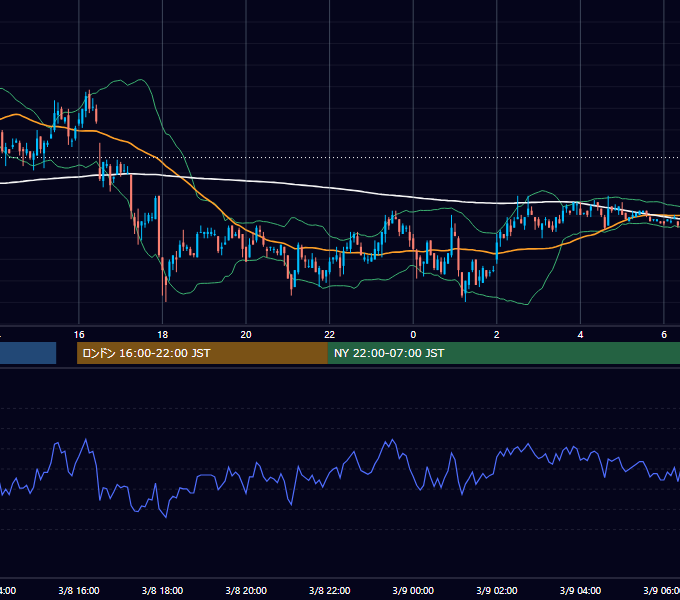Select the 6 hour label on price chart axis
The height and width of the screenshot is (600, 680).
click(x=664, y=335)
